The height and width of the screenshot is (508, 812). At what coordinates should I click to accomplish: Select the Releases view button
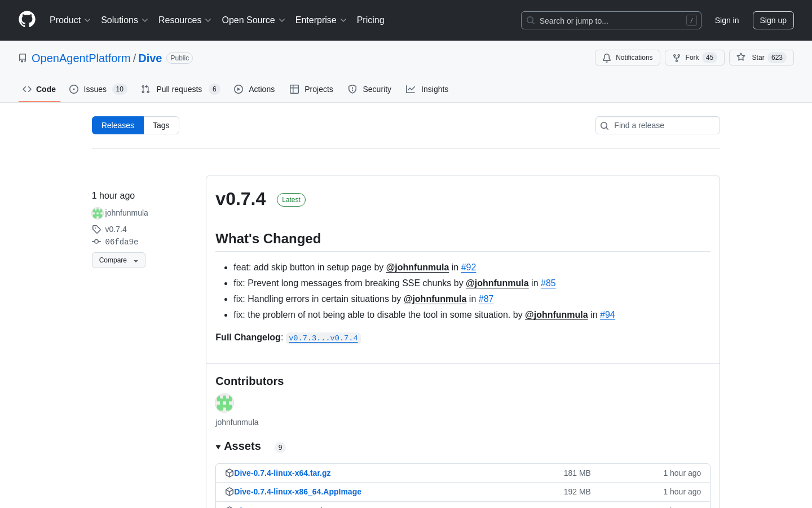(118, 125)
